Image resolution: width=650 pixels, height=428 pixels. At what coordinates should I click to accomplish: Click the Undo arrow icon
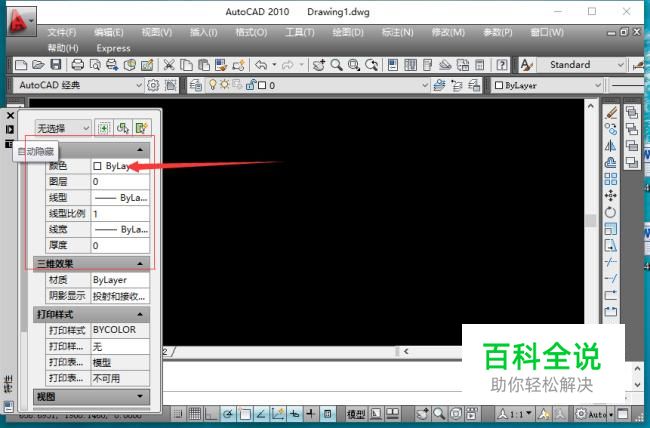[261, 65]
